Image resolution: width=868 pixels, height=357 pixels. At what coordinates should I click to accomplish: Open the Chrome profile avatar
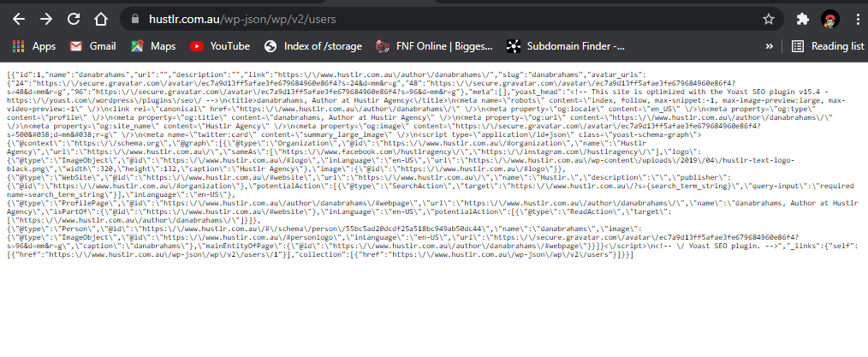click(x=829, y=19)
